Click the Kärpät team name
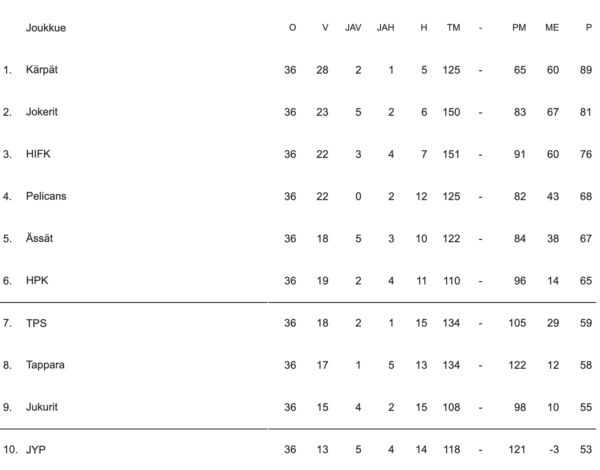600x470 pixels. 43,70
